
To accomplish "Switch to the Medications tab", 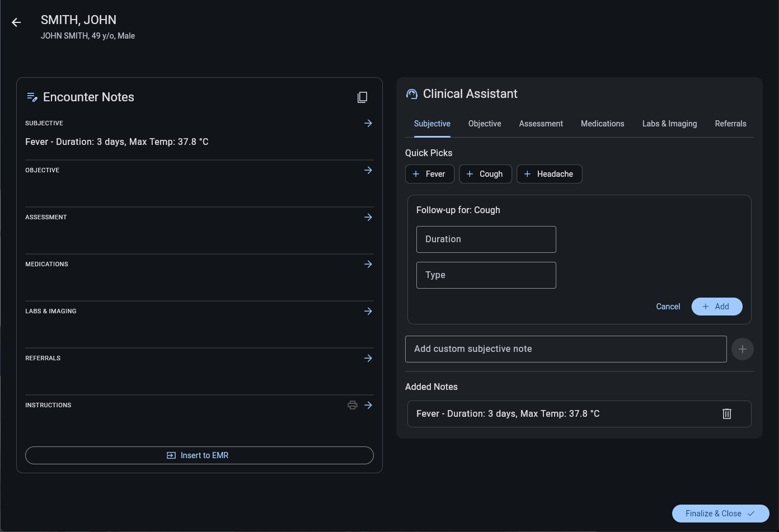I will click(x=602, y=124).
